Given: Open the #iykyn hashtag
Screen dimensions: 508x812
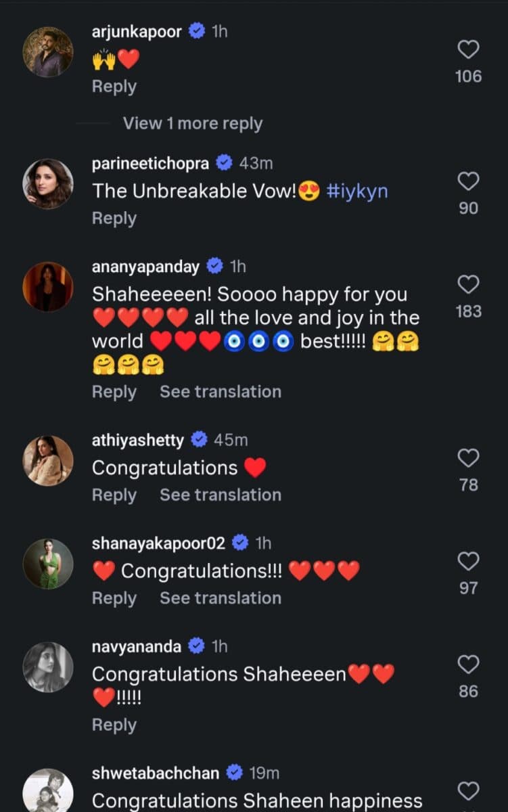Looking at the screenshot, I should [357, 191].
